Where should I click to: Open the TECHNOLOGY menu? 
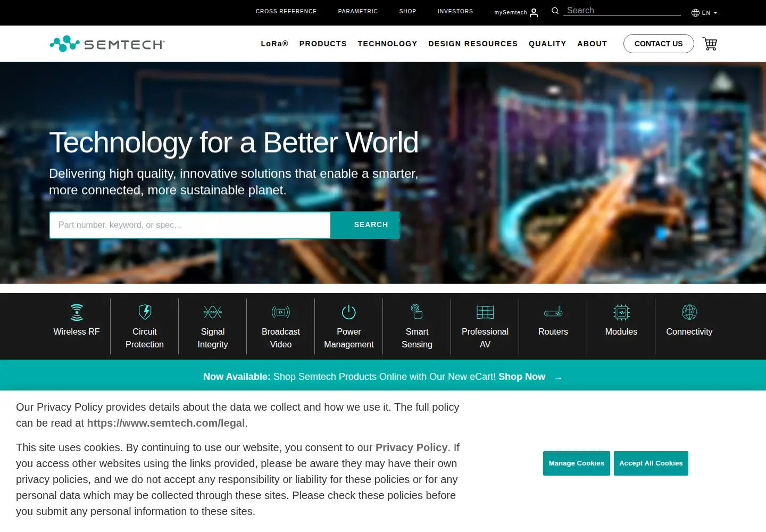coord(387,44)
